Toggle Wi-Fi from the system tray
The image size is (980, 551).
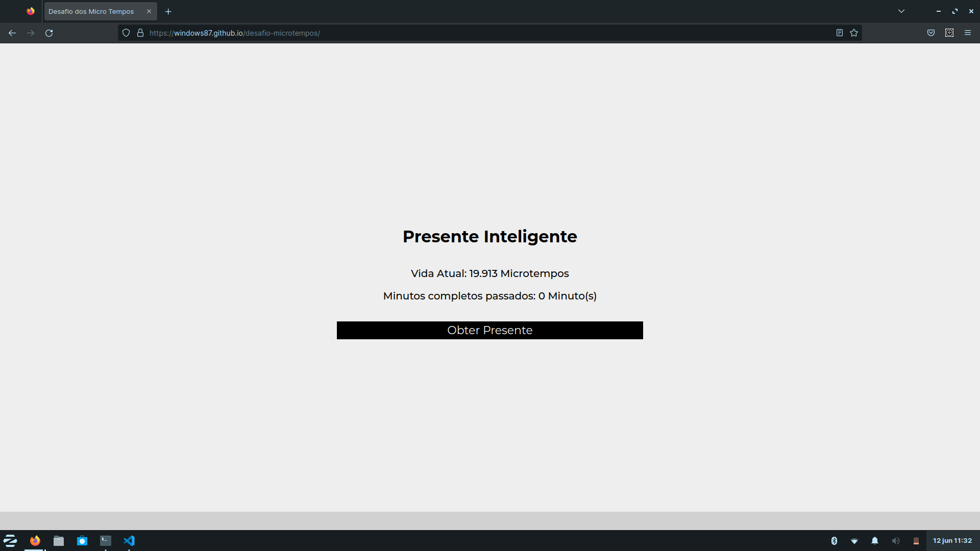click(855, 540)
